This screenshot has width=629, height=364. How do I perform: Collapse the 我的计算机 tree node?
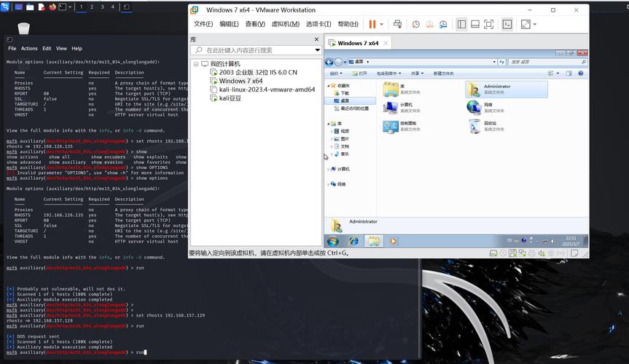coord(196,64)
